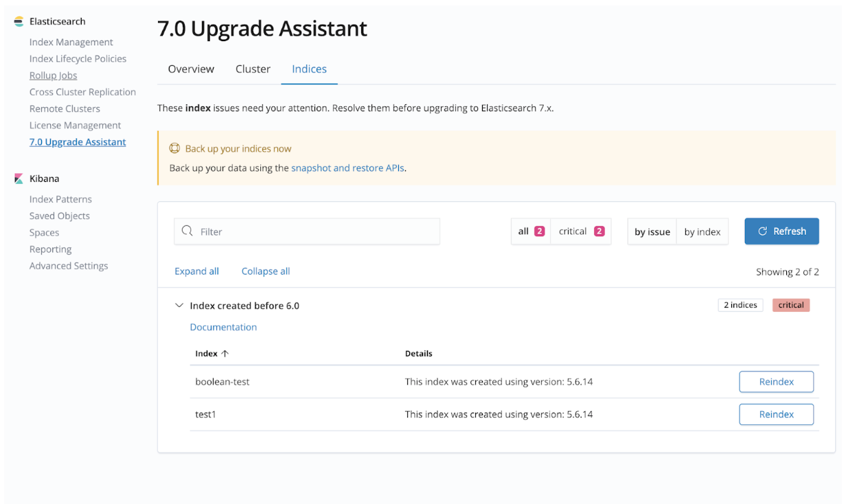Click the lifebuoy icon in backup callout
The image size is (846, 504).
click(174, 148)
